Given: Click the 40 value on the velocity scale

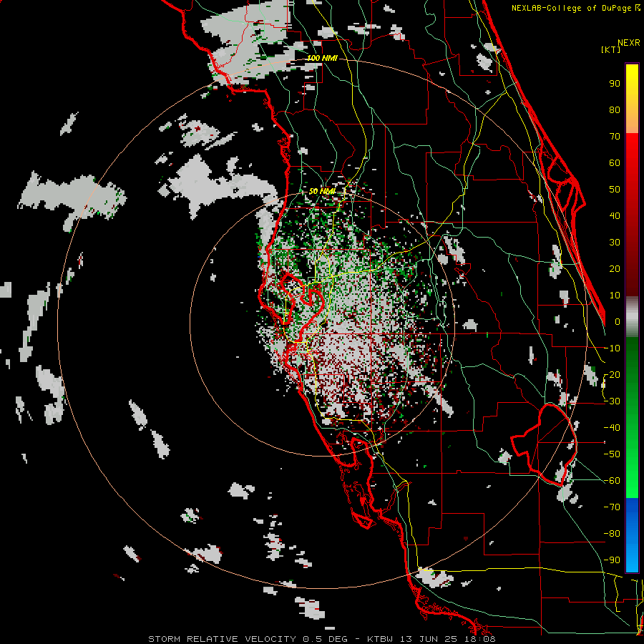Looking at the screenshot, I should click(615, 215).
